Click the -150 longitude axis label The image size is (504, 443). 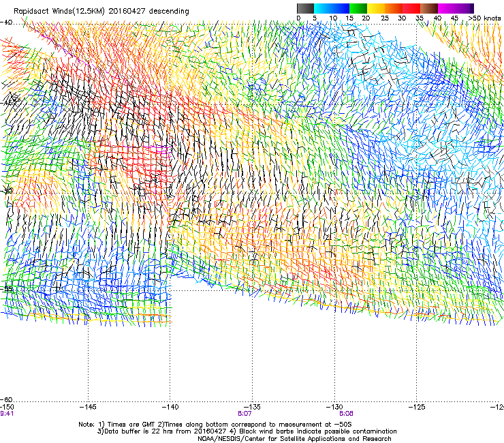(x=7, y=407)
